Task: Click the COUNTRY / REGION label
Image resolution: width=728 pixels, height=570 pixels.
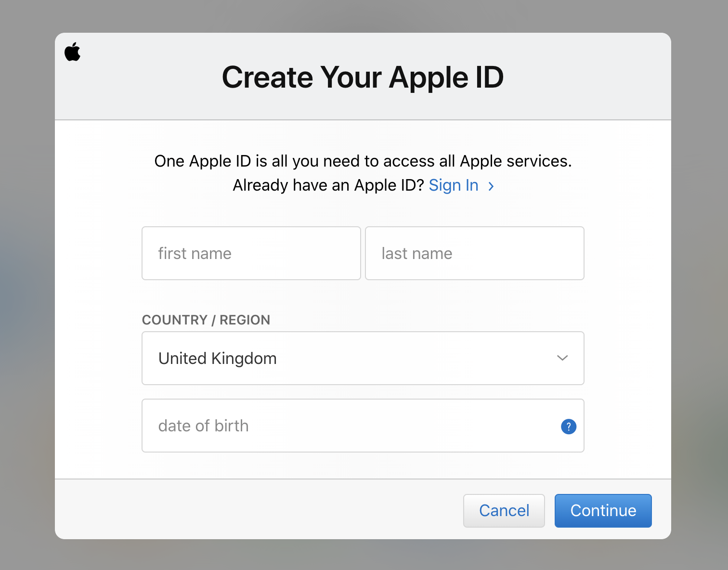Action: (x=206, y=320)
